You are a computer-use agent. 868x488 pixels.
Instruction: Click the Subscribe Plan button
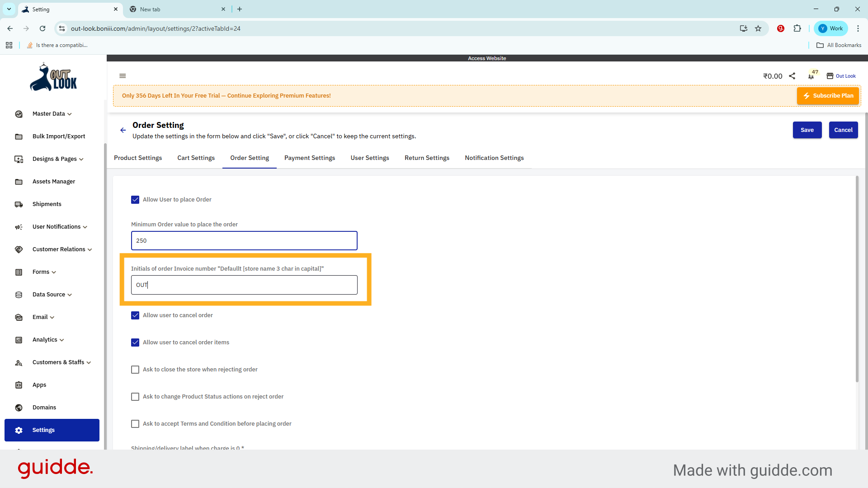828,96
